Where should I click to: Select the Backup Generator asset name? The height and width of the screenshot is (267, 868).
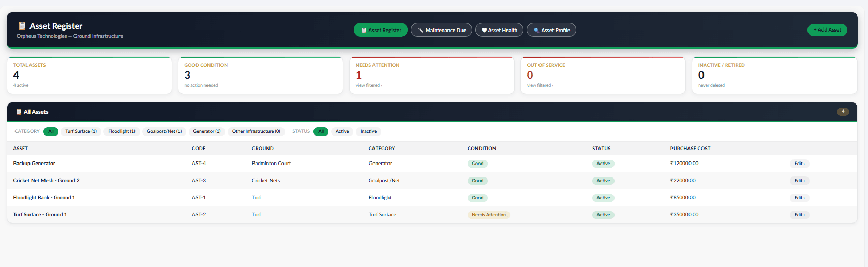(34, 164)
